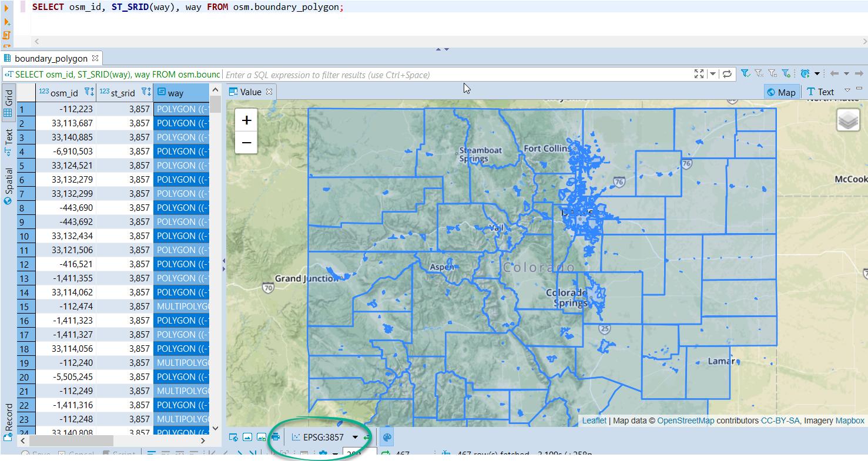Print the map using the printer icon
868x461 pixels.
point(276,437)
